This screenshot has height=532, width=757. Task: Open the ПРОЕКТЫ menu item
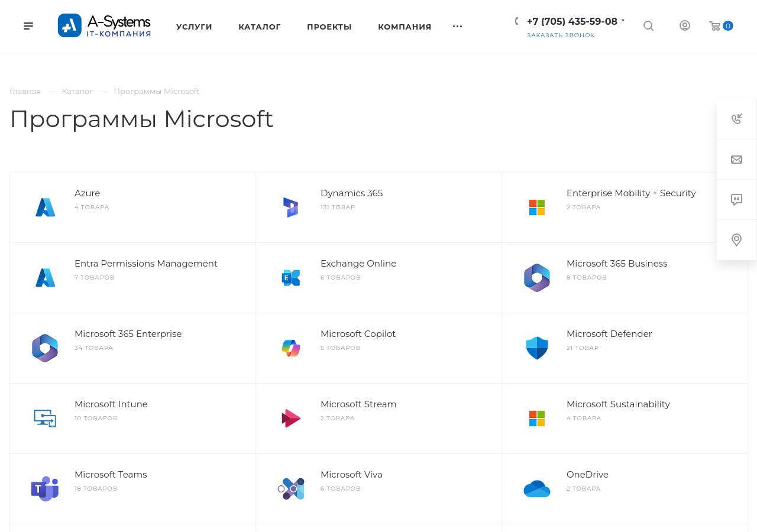(x=329, y=27)
